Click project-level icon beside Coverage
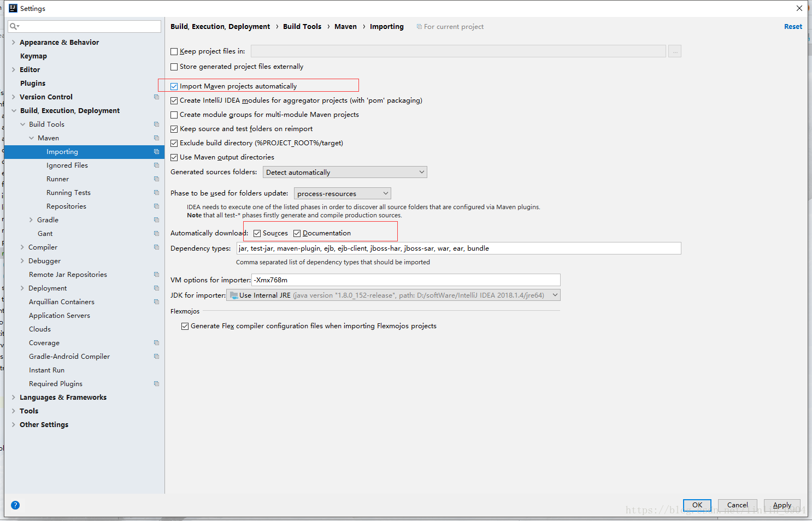812x521 pixels. 156,343
